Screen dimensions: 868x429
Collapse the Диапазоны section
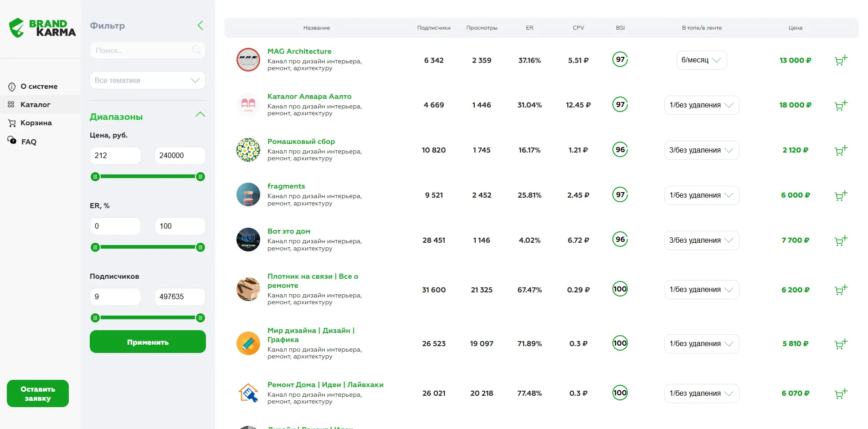coord(200,115)
